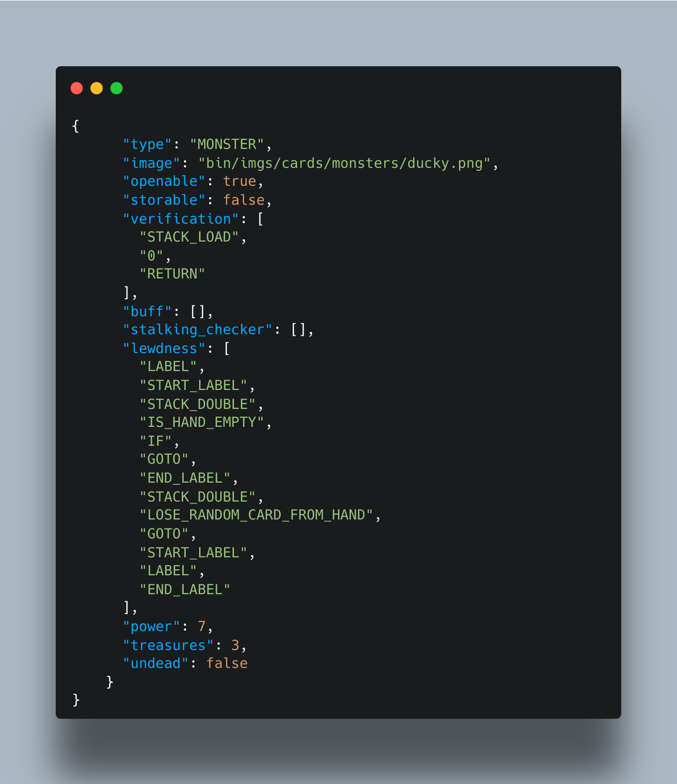The height and width of the screenshot is (784, 677).
Task: Click the yellow minimize window dot
Action: [x=97, y=88]
